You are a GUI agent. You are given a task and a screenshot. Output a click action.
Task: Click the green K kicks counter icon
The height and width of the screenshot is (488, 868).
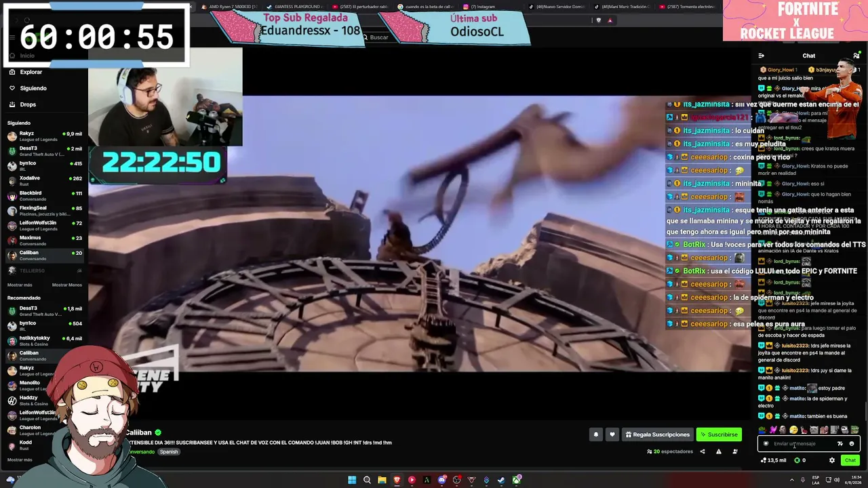(x=797, y=460)
